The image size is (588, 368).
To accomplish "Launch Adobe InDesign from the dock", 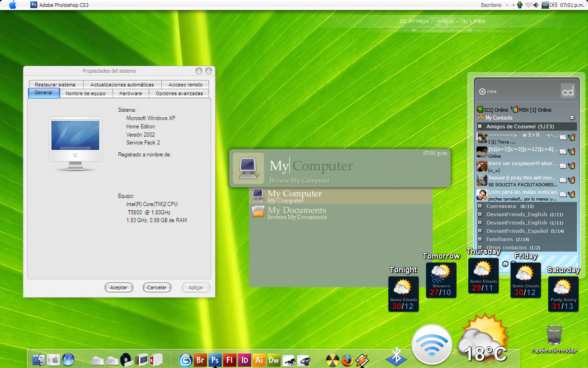I will [244, 360].
